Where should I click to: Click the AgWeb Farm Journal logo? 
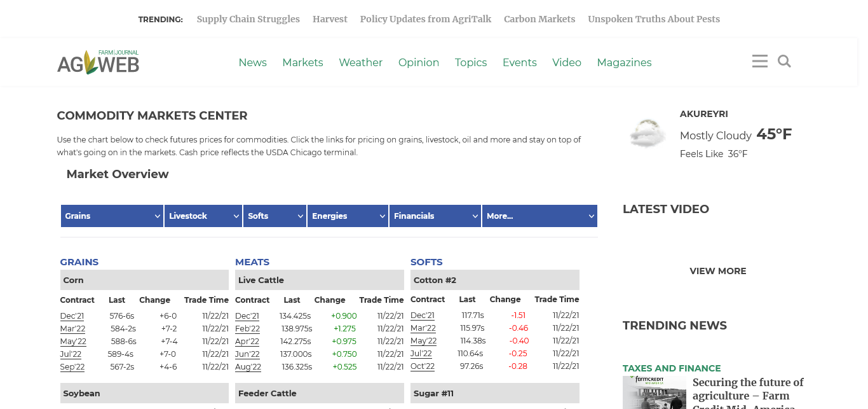(98, 62)
